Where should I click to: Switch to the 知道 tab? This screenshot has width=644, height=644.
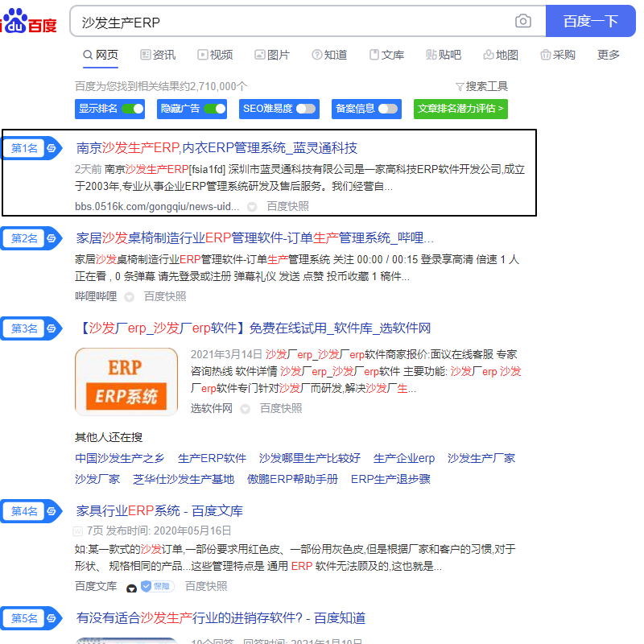click(329, 55)
